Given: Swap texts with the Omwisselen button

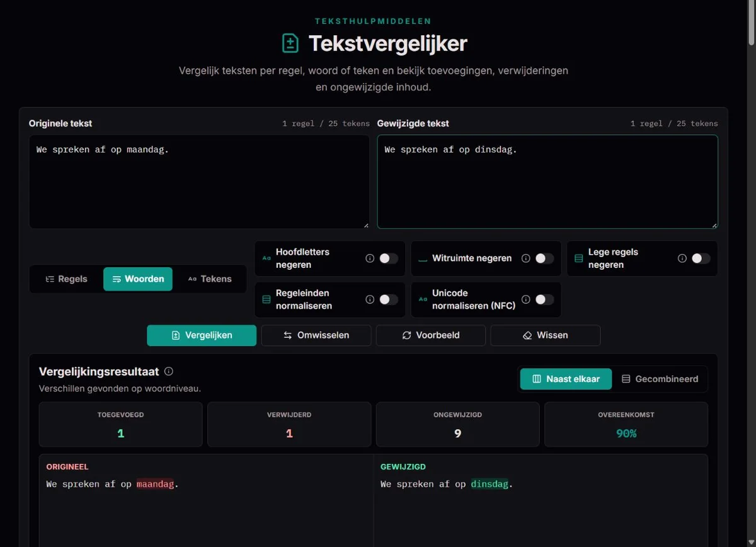Looking at the screenshot, I should [x=316, y=335].
